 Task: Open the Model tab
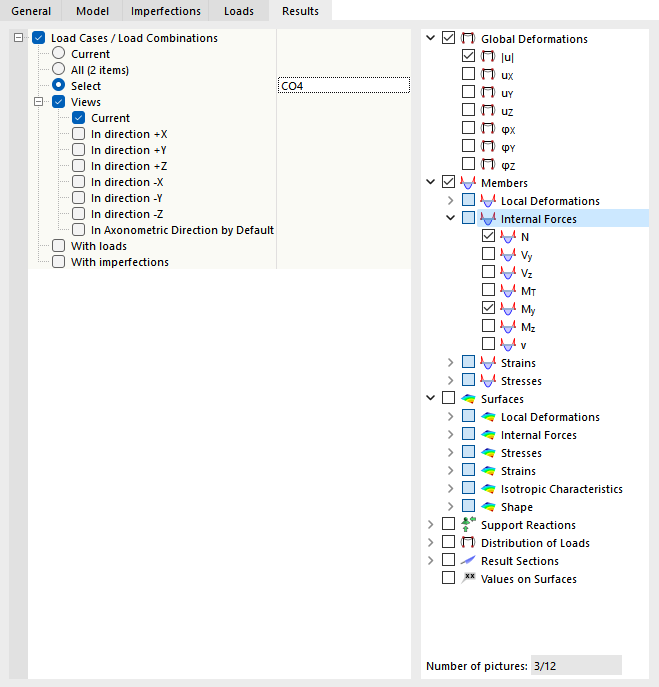tap(92, 11)
